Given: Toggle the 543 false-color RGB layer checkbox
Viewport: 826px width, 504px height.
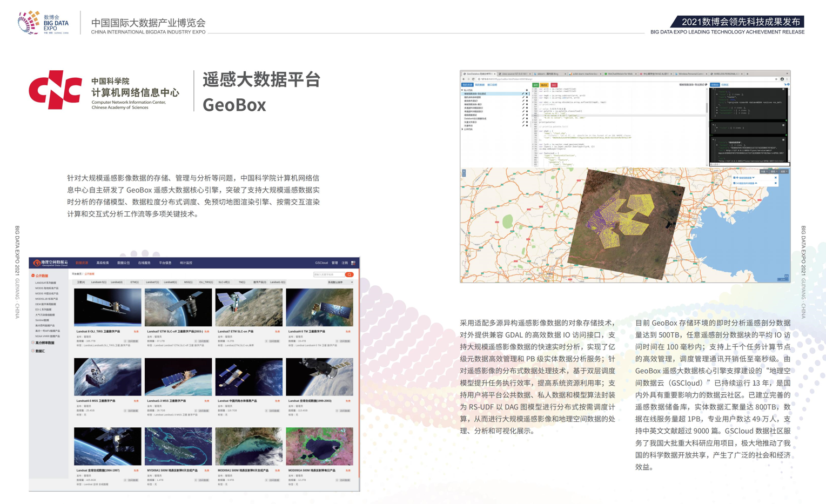Looking at the screenshot, I should 734,183.
